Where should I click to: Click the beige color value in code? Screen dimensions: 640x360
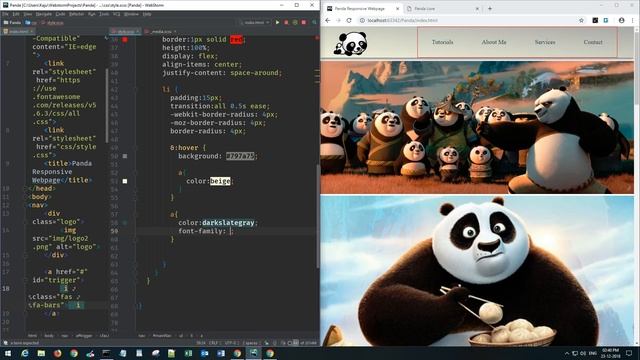[220, 181]
